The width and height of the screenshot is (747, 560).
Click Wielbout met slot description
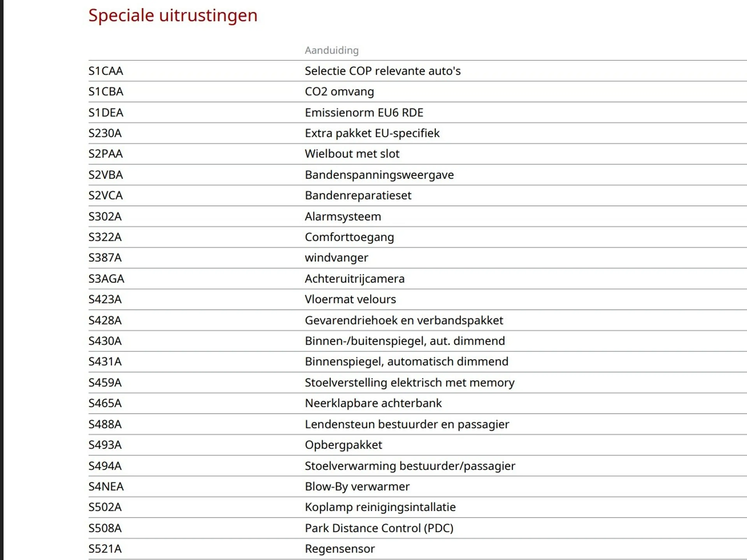pyautogui.click(x=352, y=154)
